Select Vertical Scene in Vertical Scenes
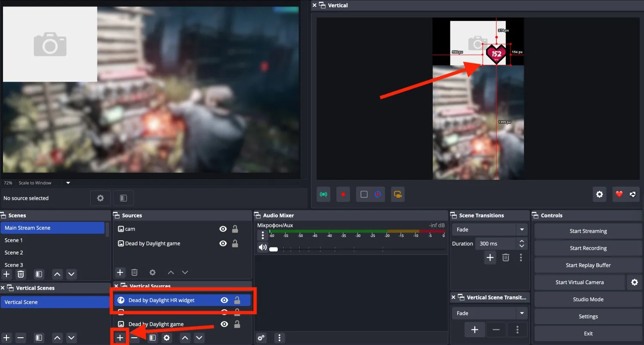The width and height of the screenshot is (644, 345). pyautogui.click(x=55, y=302)
